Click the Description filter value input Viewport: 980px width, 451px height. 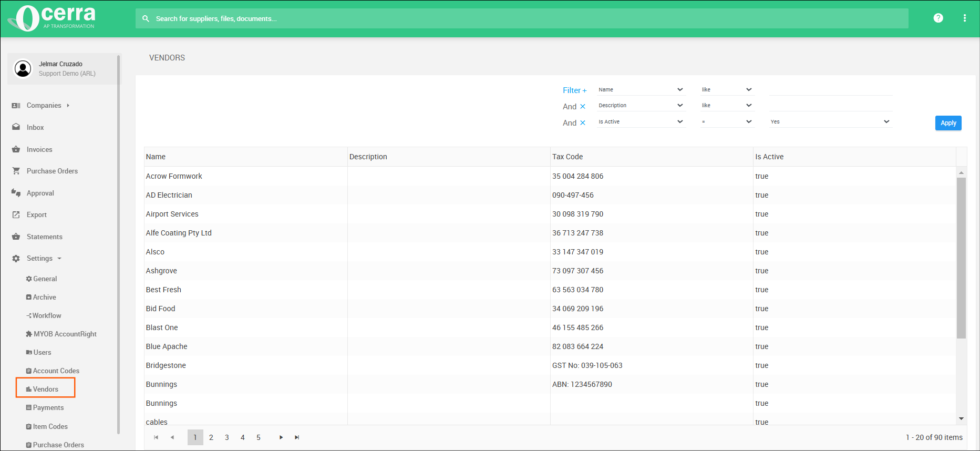831,106
